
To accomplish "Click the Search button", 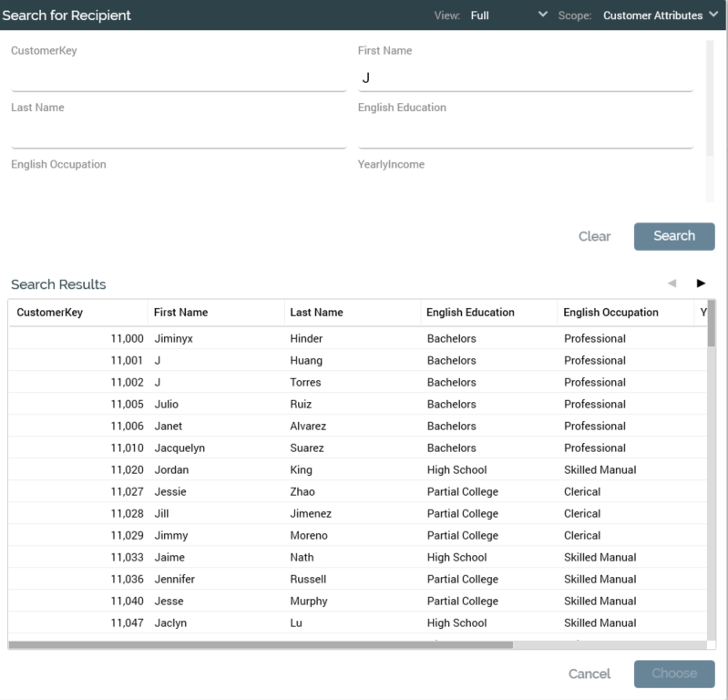I will (x=674, y=236).
